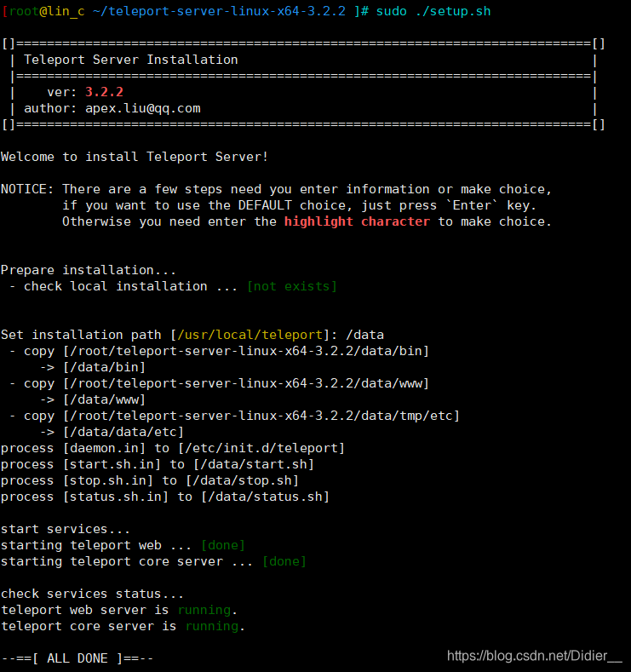Click source path ending 'data/bin]'
Viewport: 631px width, 672px height.
tap(246, 351)
